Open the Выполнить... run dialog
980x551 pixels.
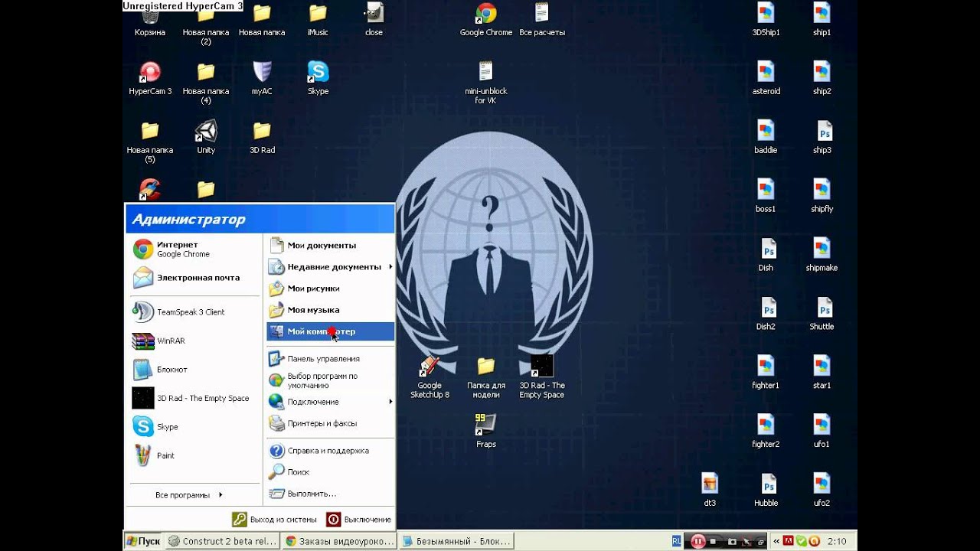pos(330,494)
